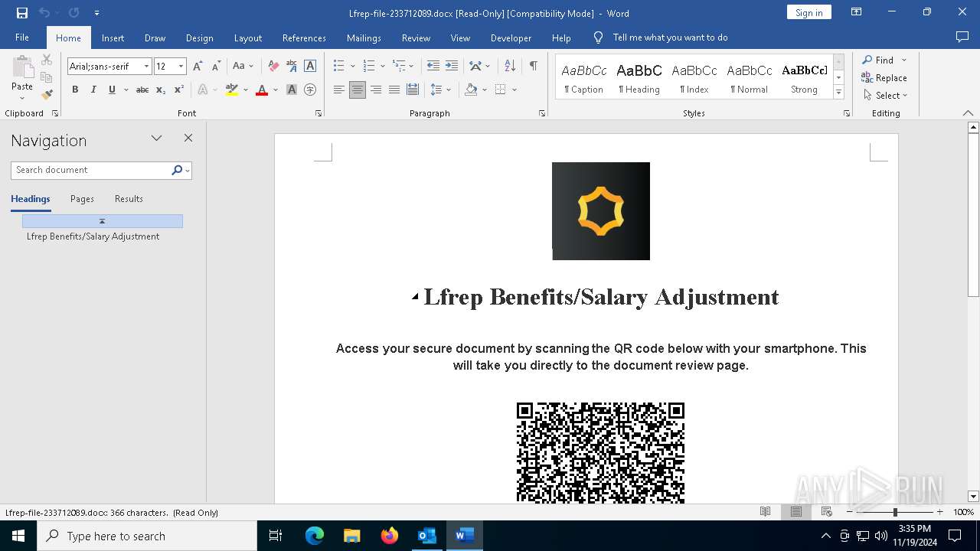
Task: Toggle Underline formatting
Action: click(112, 90)
